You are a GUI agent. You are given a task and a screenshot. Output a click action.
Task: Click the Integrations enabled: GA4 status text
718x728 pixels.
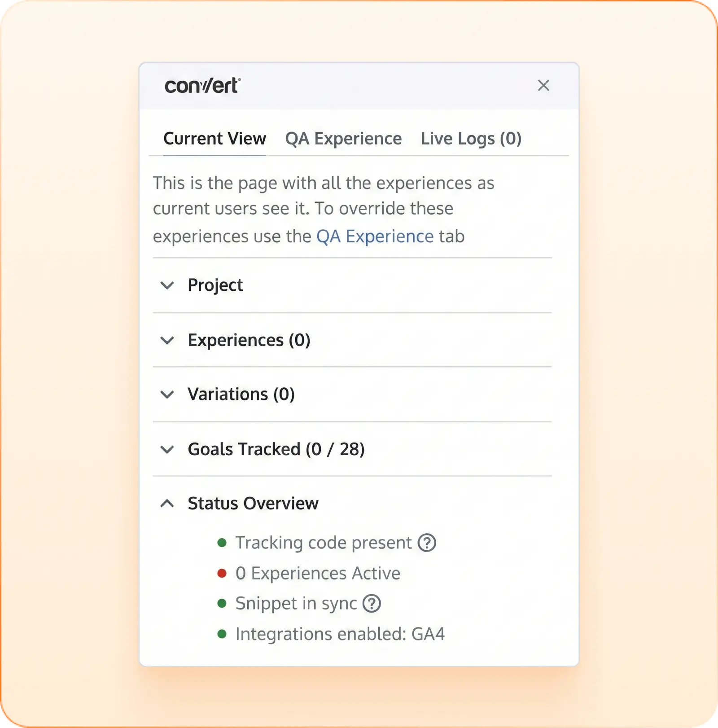click(340, 634)
